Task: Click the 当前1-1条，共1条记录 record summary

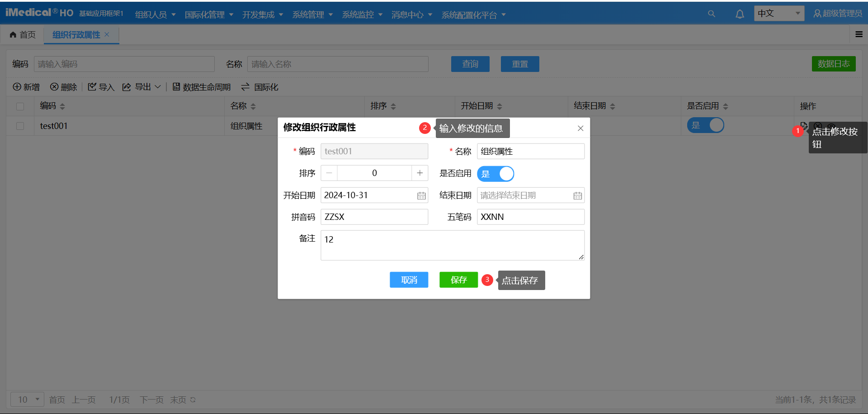Action: [x=816, y=400]
